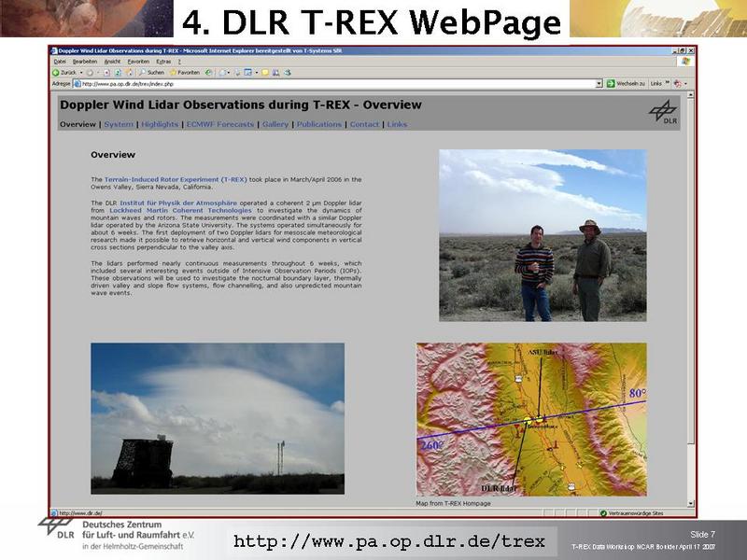This screenshot has height=560, width=747.
Task: Click the Stop loading icon
Action: (x=107, y=73)
